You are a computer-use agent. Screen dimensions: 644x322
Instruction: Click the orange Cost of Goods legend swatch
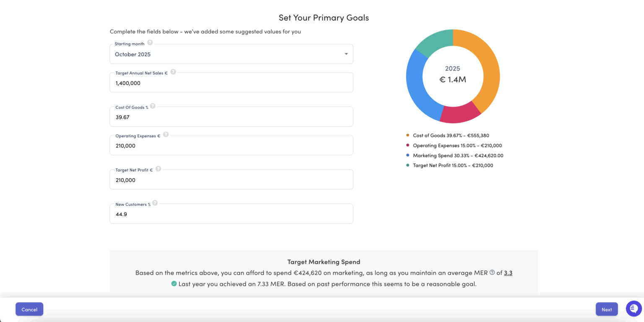tap(408, 135)
